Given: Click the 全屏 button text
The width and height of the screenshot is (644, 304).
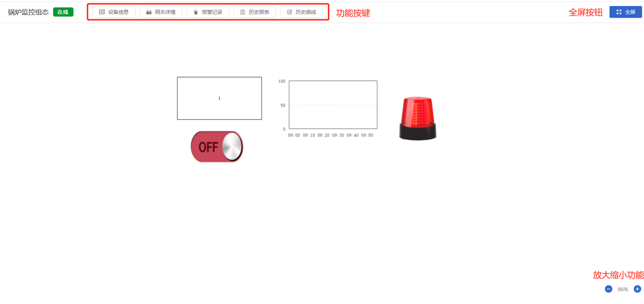Looking at the screenshot, I should coord(630,12).
